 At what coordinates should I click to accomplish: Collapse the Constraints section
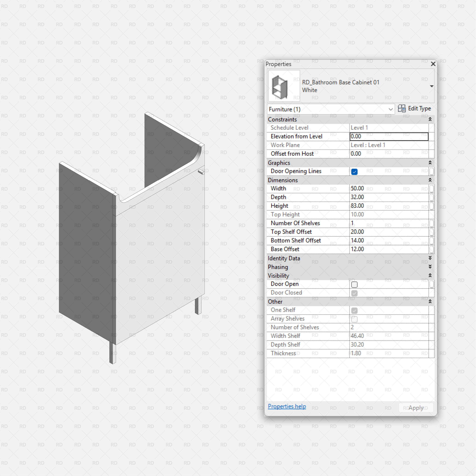pos(430,119)
